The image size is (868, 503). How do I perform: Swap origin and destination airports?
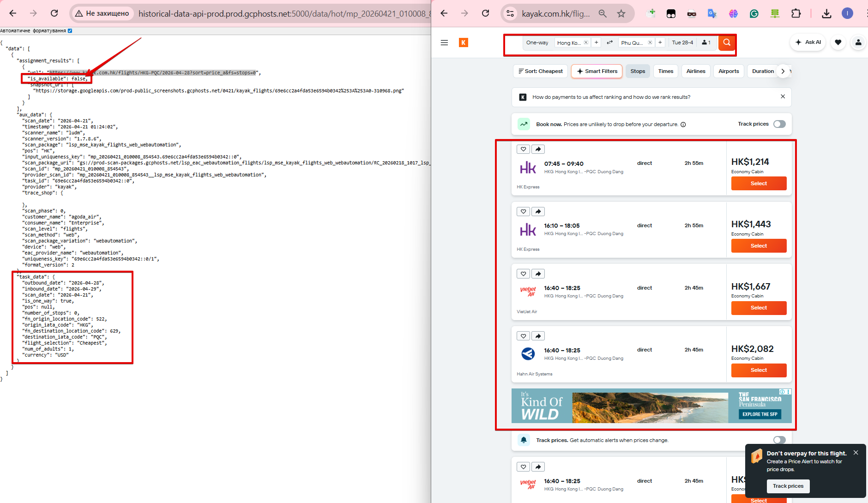click(x=609, y=42)
